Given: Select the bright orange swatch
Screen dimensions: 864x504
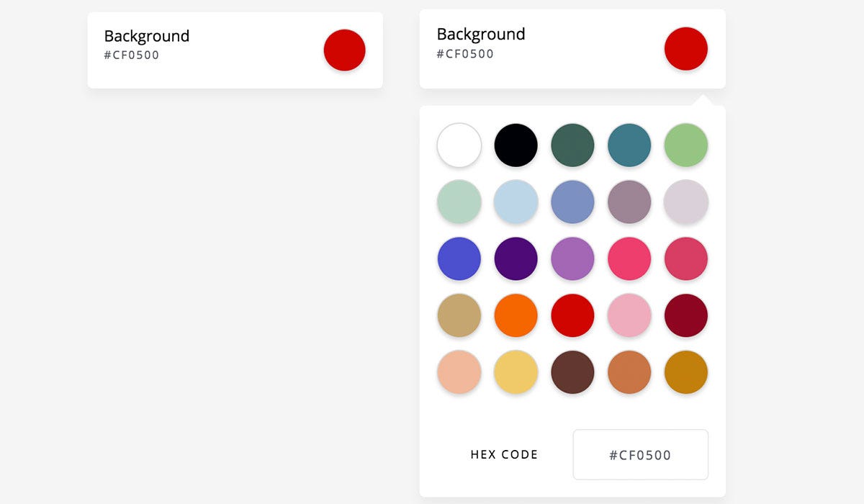Looking at the screenshot, I should pyautogui.click(x=516, y=315).
